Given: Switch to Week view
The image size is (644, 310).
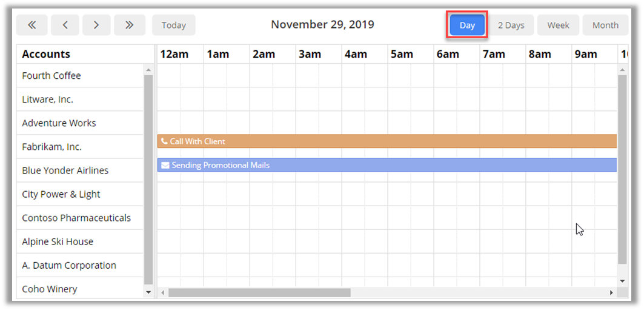Looking at the screenshot, I should coord(558,25).
